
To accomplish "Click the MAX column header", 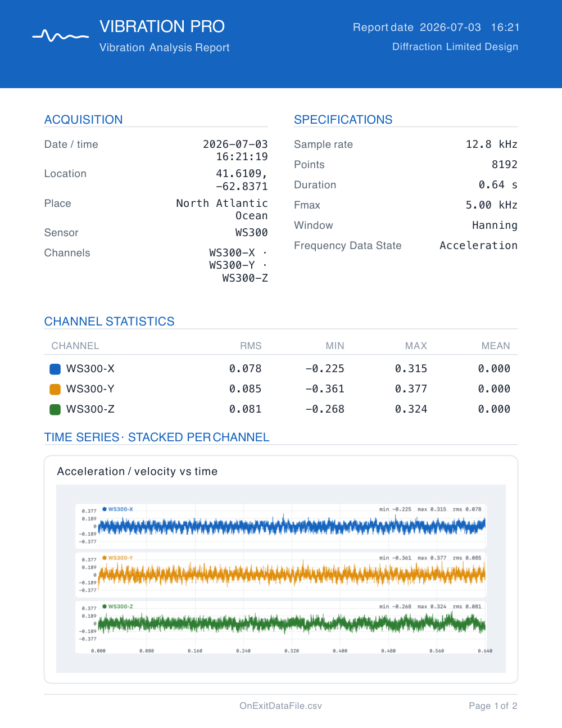I will click(x=416, y=346).
